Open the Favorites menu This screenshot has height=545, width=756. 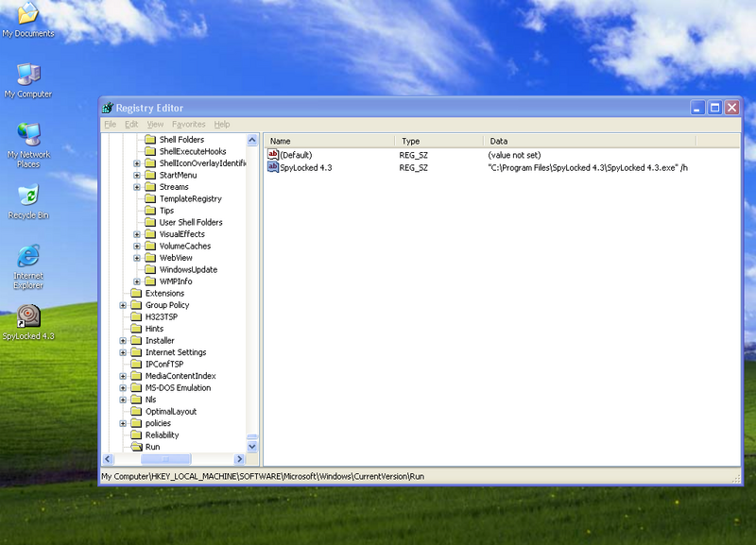tap(188, 125)
